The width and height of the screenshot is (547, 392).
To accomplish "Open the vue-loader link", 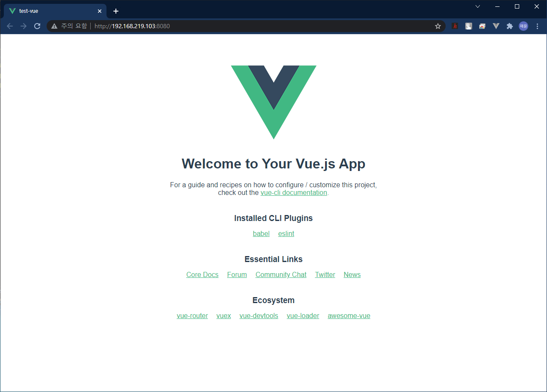I will pyautogui.click(x=303, y=315).
